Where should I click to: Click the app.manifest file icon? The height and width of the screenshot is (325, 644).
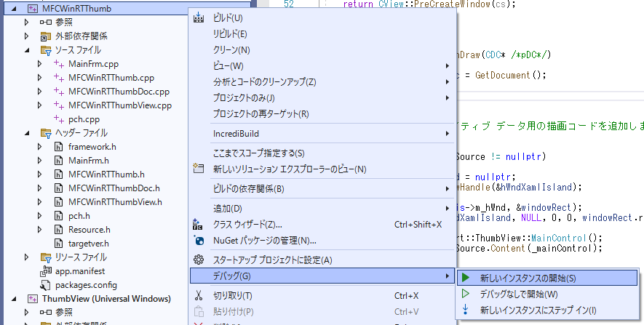(x=46, y=271)
